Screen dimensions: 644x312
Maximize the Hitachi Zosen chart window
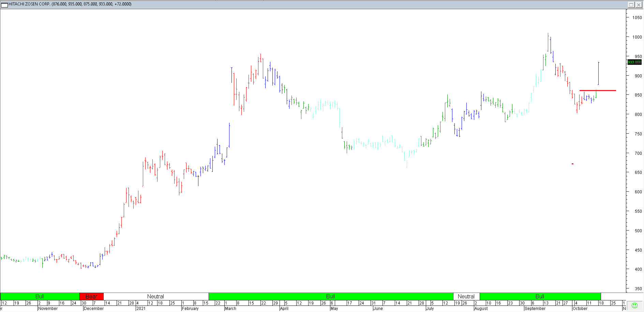[x=631, y=4]
